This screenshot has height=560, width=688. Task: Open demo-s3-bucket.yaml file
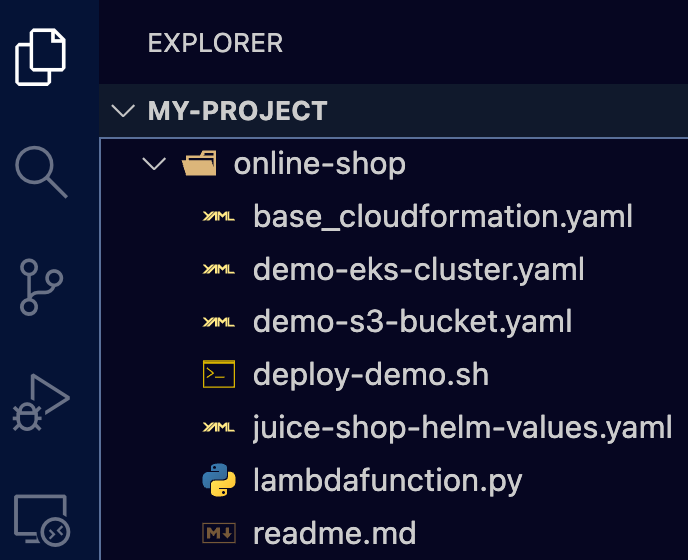pos(412,322)
